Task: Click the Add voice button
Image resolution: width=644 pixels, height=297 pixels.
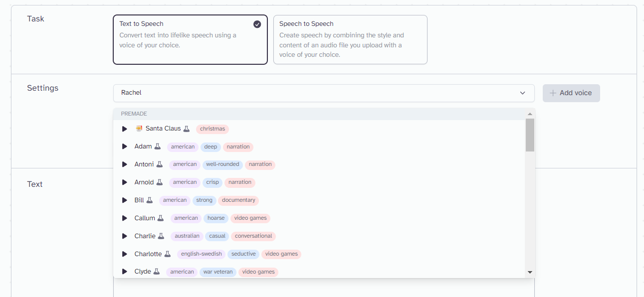Action: click(x=571, y=93)
